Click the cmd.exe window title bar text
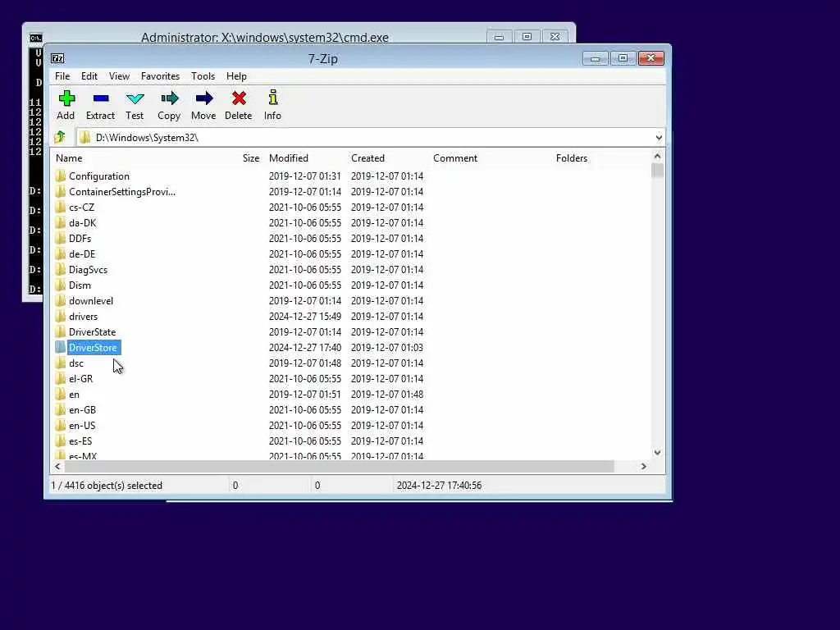 (x=265, y=37)
